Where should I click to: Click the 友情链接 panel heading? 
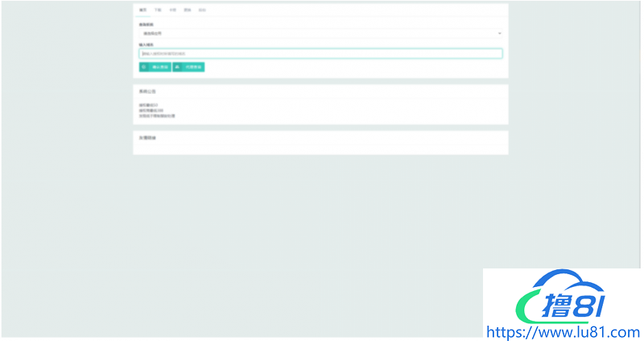tap(147, 138)
